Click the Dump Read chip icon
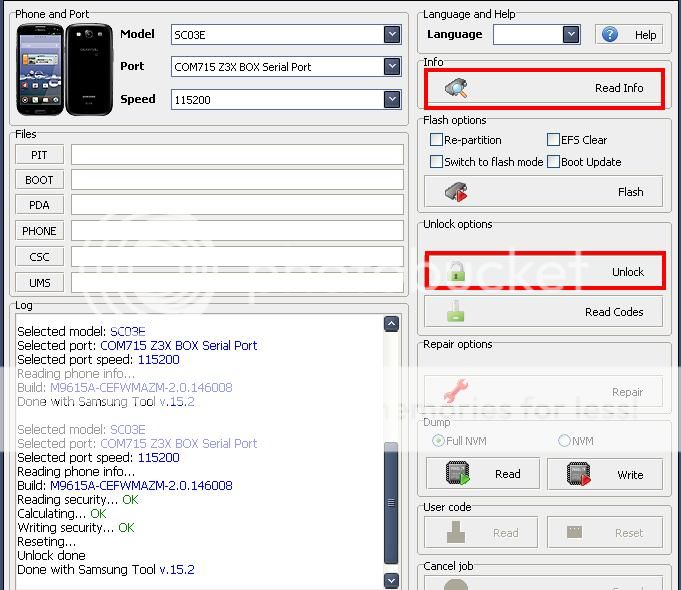The image size is (681, 590). [459, 474]
